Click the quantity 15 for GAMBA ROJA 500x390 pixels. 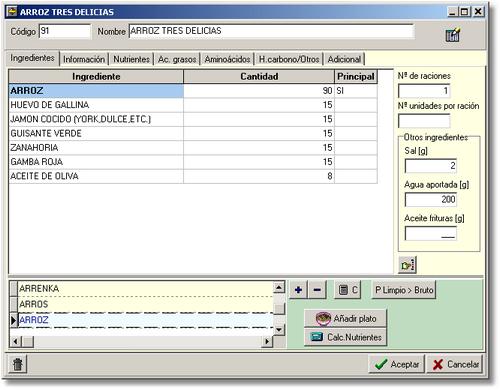click(x=259, y=162)
